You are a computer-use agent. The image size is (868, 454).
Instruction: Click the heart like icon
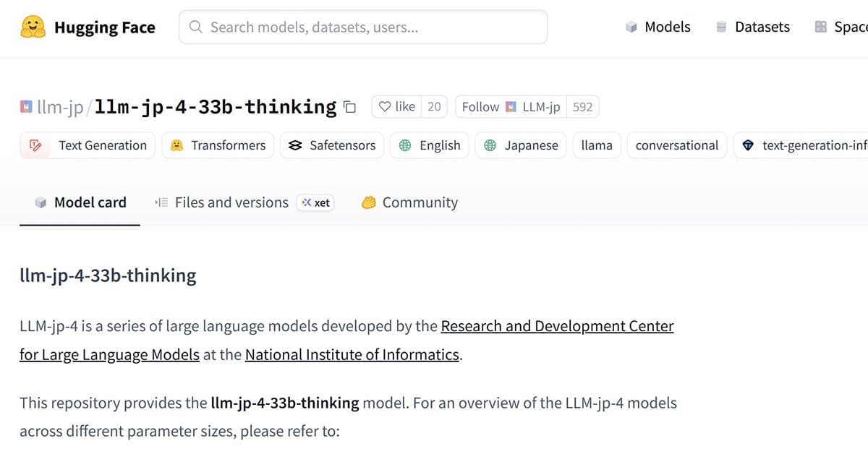(385, 106)
